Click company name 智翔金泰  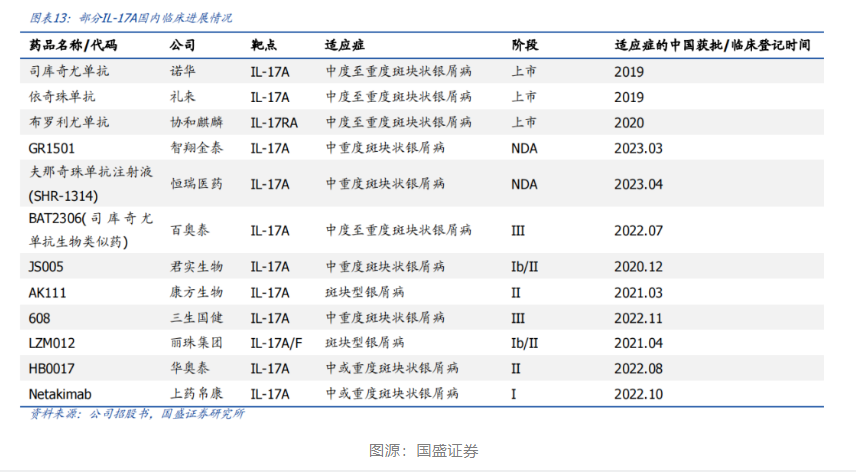pos(196,148)
